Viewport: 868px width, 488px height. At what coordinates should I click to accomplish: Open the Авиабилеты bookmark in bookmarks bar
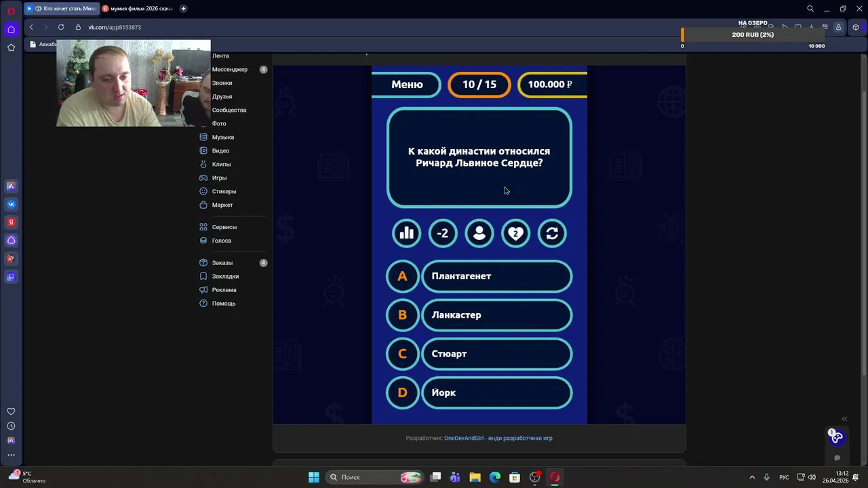pyautogui.click(x=43, y=45)
